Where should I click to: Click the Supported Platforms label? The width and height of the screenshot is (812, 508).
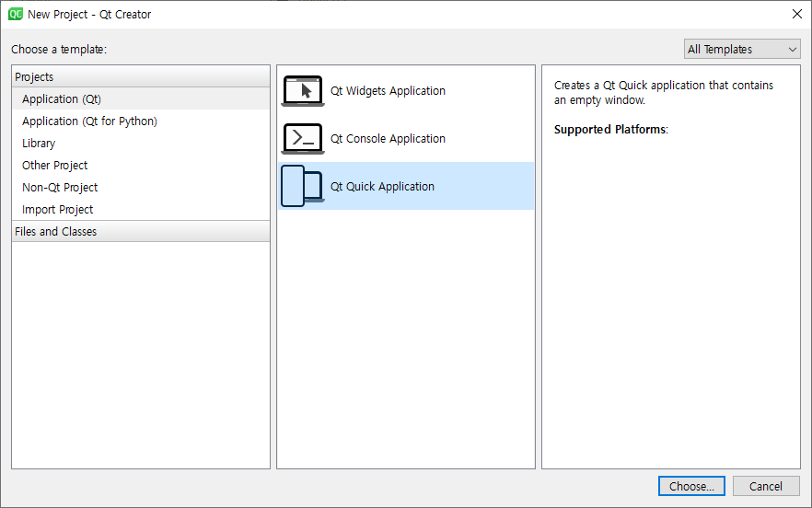click(x=611, y=130)
